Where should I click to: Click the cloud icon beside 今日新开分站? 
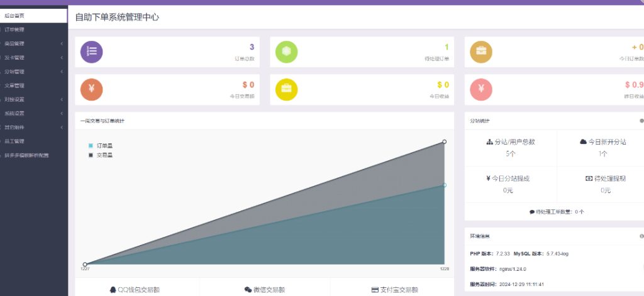coord(583,141)
